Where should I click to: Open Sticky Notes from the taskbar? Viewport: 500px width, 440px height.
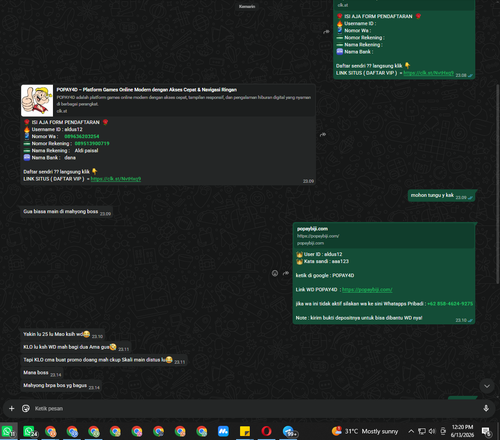click(245, 431)
